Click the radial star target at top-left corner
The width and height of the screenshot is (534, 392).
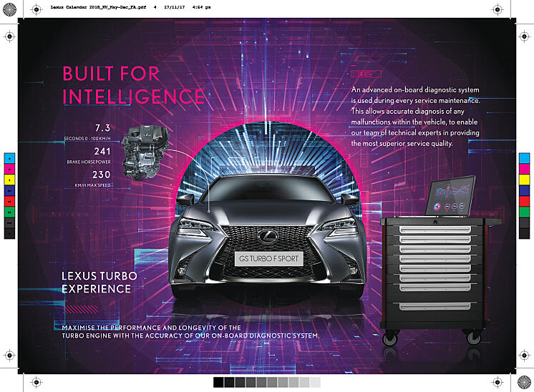pos(9,9)
